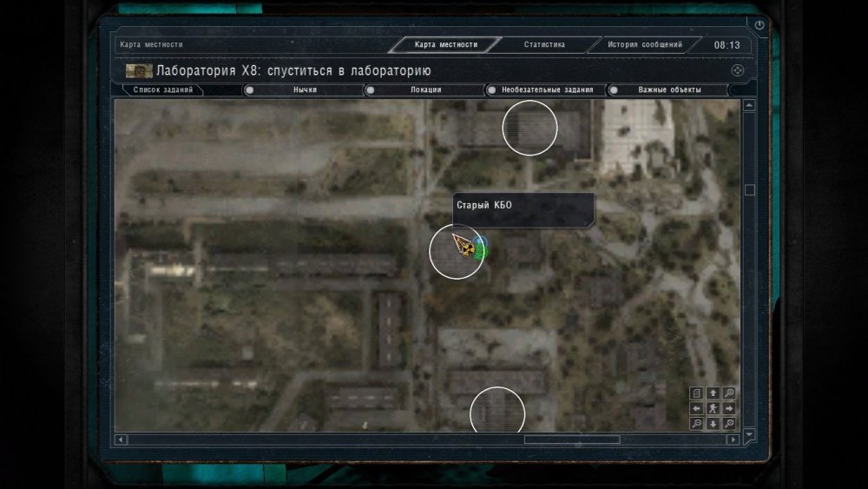This screenshot has width=868, height=489.
Task: Toggle the Нычки map filter
Action: pos(302,89)
